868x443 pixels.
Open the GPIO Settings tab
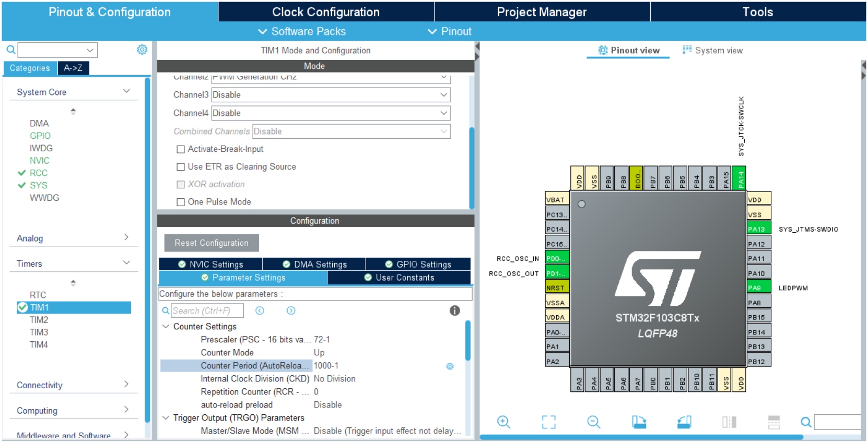(x=418, y=265)
